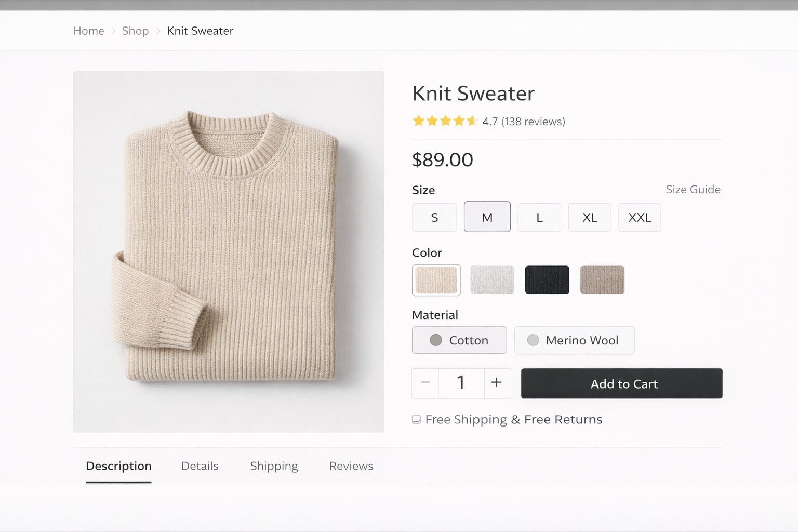Switch to the Details tab
This screenshot has width=798, height=532.
click(199, 466)
